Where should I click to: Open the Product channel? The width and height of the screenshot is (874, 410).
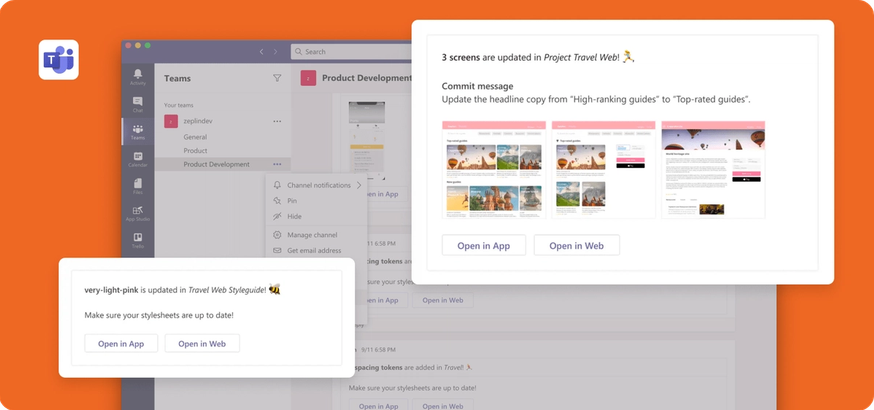click(x=195, y=150)
